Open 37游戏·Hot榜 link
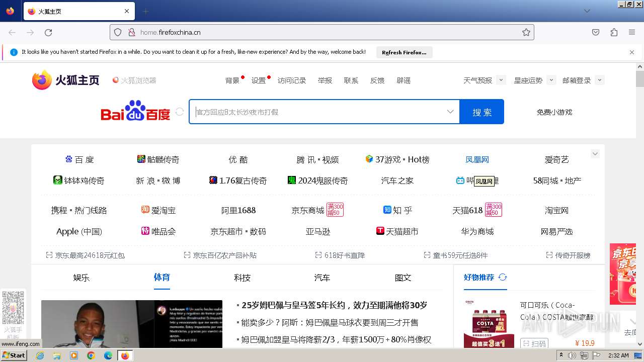Viewport: 644px width, 362px height. coord(397,159)
